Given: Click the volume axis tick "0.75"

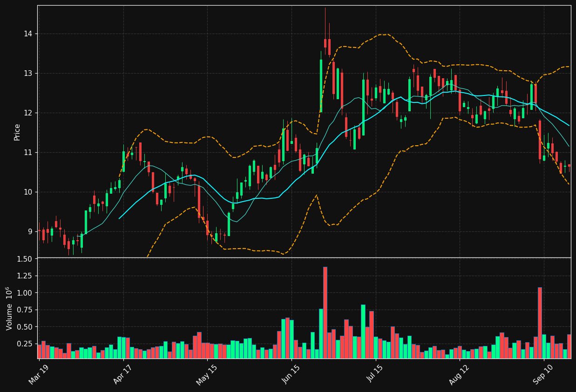Looking at the screenshot, I should [x=25, y=310].
